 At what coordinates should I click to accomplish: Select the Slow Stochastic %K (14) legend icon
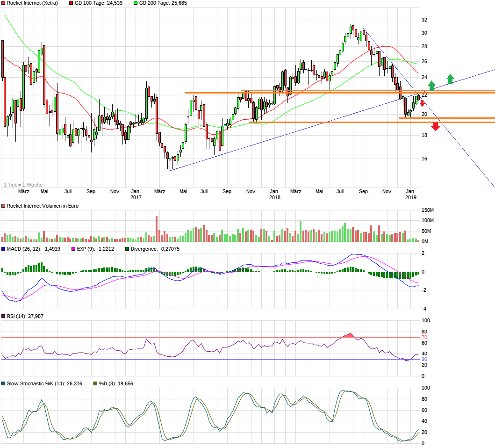[4, 383]
